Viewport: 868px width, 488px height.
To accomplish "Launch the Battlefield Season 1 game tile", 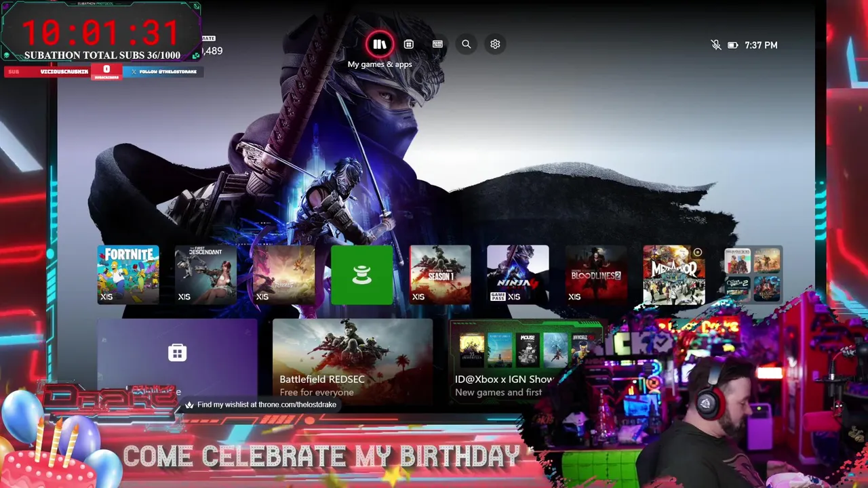I will pyautogui.click(x=440, y=274).
